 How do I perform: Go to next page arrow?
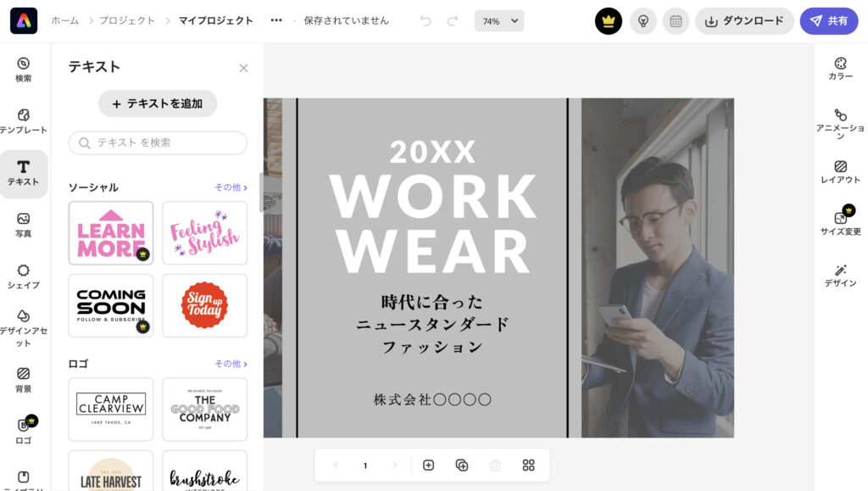(395, 465)
